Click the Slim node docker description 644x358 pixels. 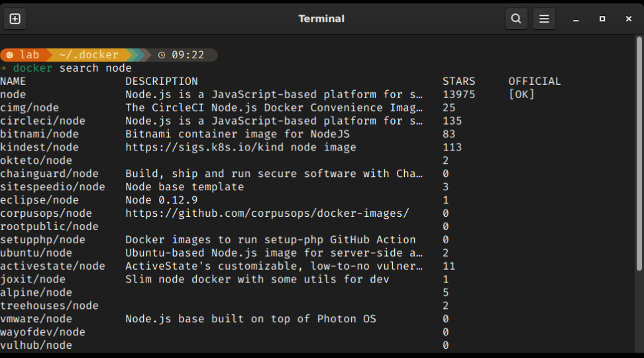click(x=257, y=279)
